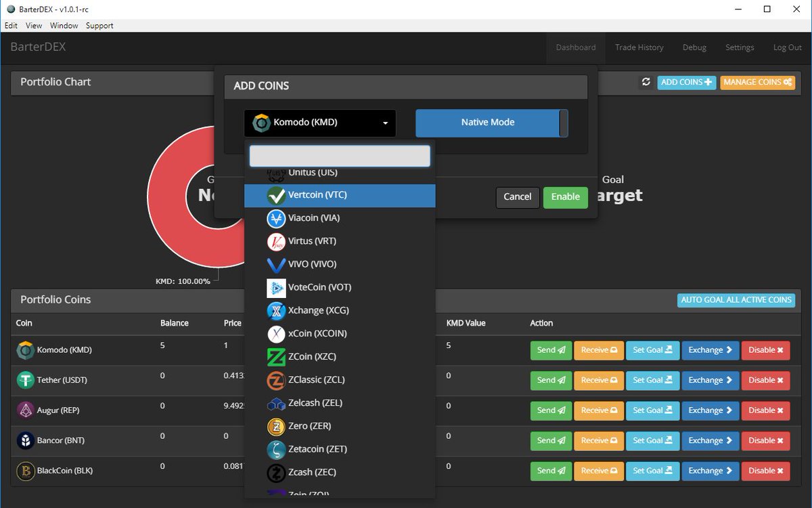
Task: Open the Edit menu
Action: [11, 26]
